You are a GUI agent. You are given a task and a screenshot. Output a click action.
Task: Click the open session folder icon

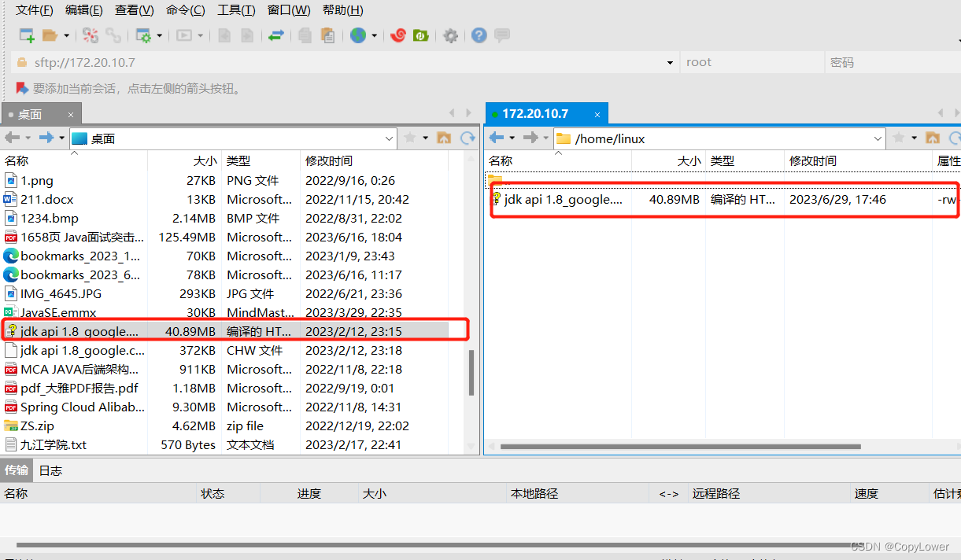50,35
